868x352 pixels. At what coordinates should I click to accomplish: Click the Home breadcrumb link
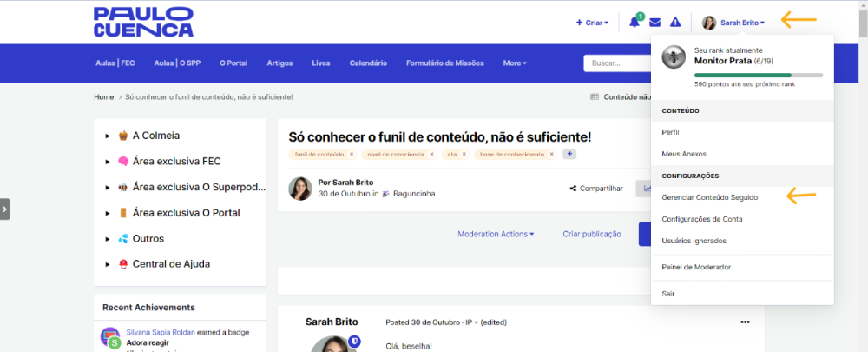tap(103, 97)
